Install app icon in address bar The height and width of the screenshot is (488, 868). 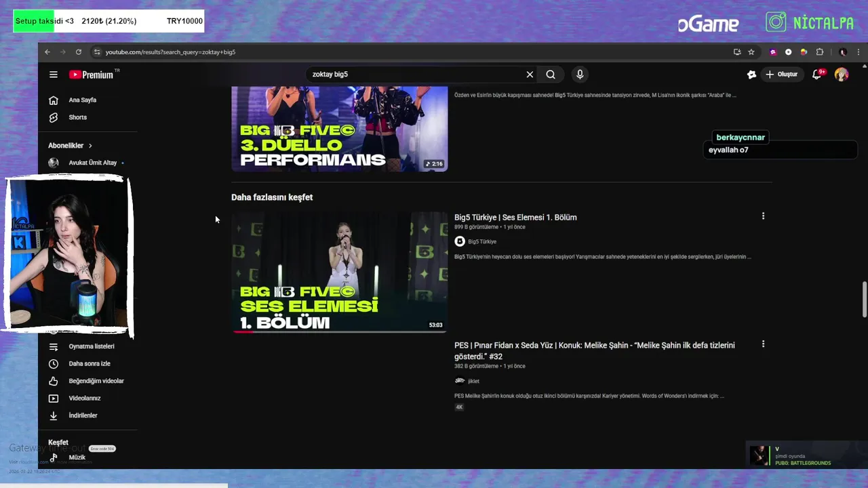pyautogui.click(x=737, y=52)
